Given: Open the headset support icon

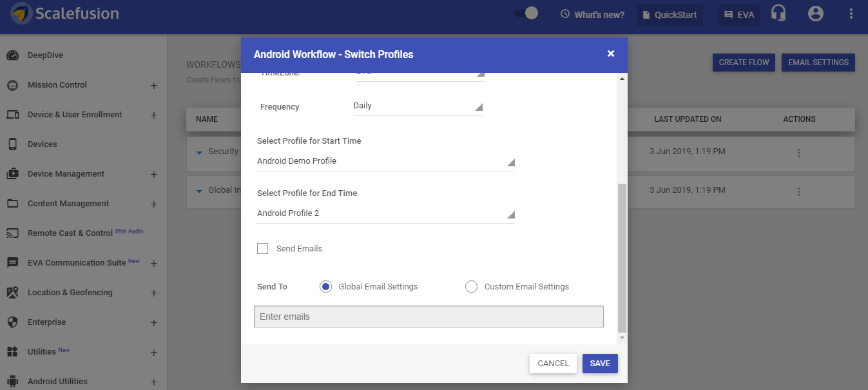Looking at the screenshot, I should [x=778, y=14].
